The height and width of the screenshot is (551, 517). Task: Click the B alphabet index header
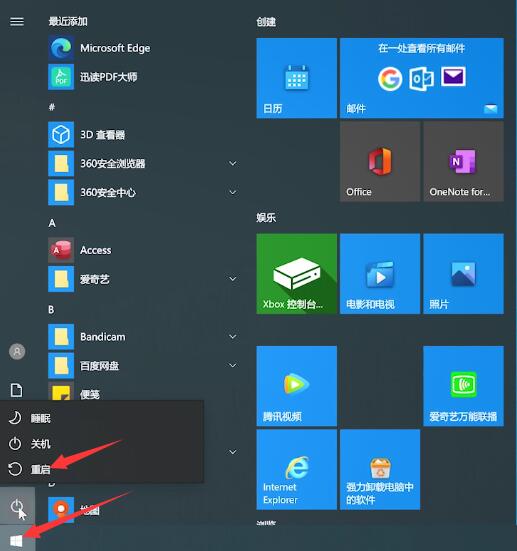point(51,310)
